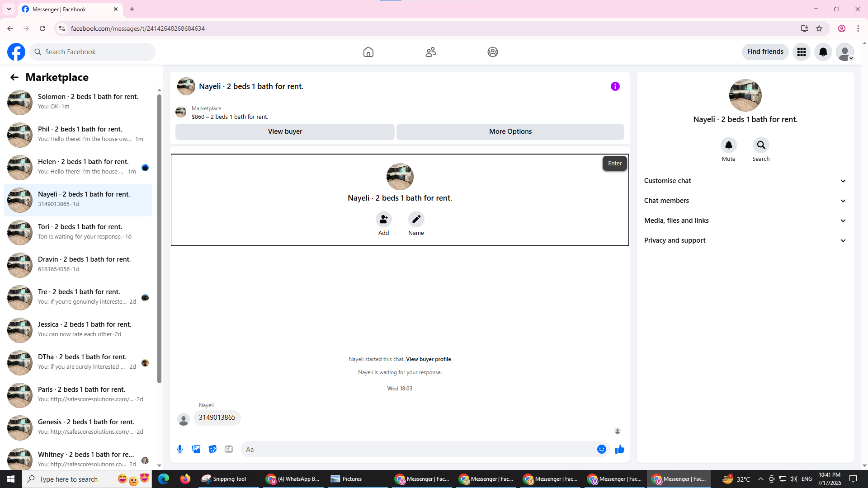Choose a sticker icon
The width and height of the screenshot is (868, 488).
click(x=212, y=450)
